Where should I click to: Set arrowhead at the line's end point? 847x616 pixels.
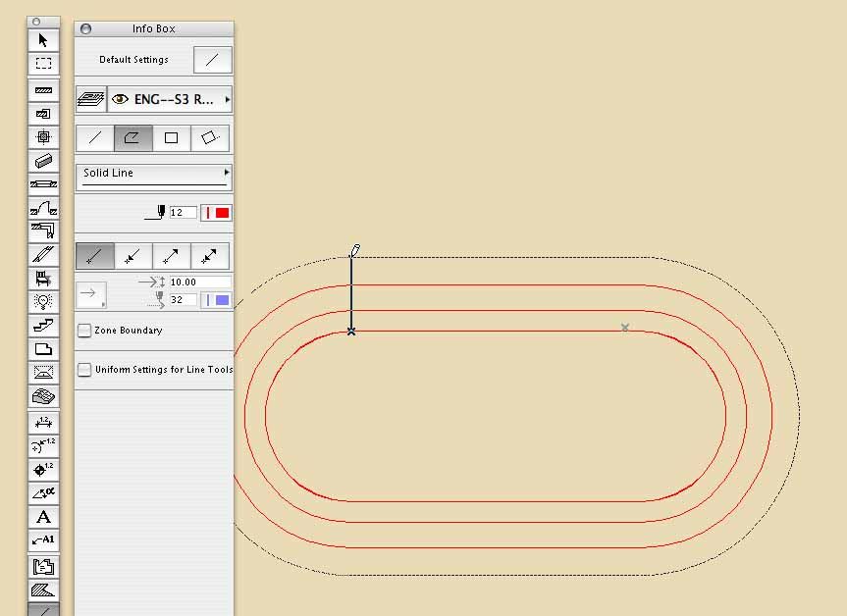(x=171, y=256)
